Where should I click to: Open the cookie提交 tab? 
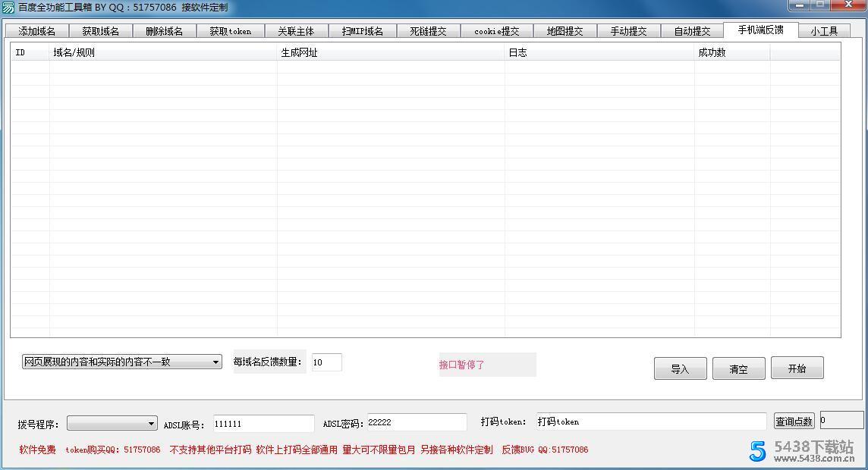[x=496, y=31]
